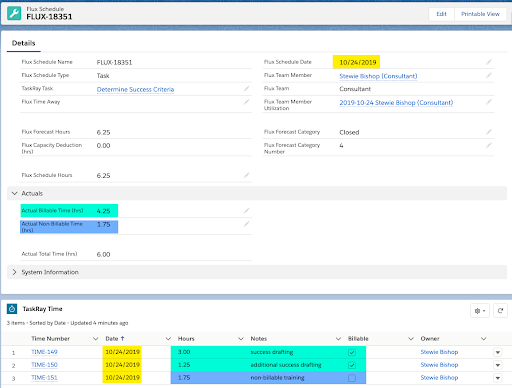Edit Flux Forecast Category Number pencil icon
Image resolution: width=512 pixels, height=388 pixels.
(x=489, y=145)
